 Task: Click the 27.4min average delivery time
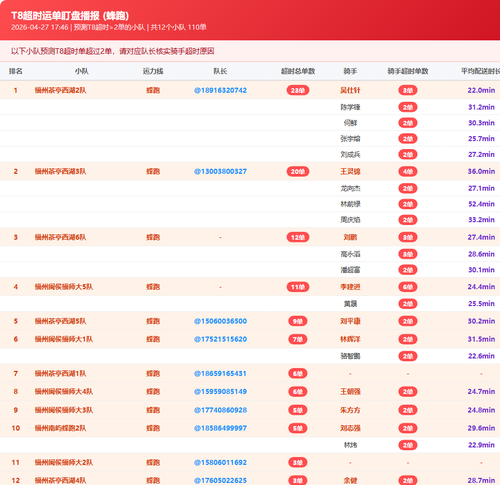[481, 237]
